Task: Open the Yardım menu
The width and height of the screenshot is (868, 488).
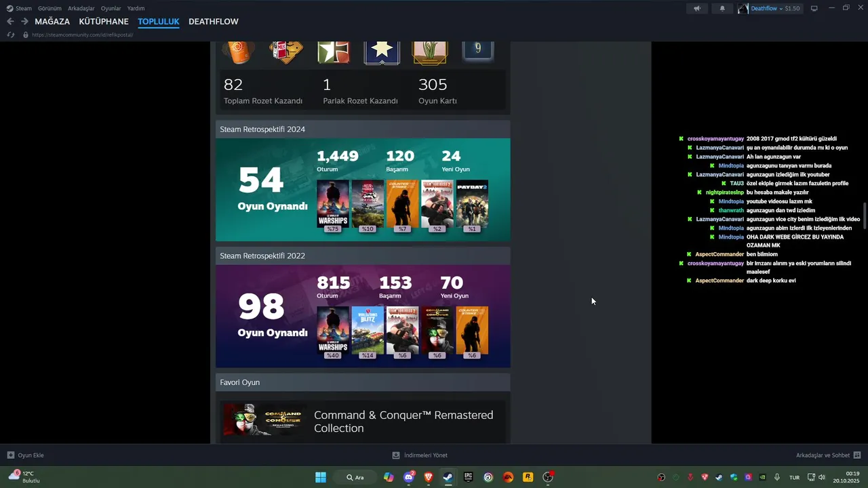Action: [x=136, y=8]
